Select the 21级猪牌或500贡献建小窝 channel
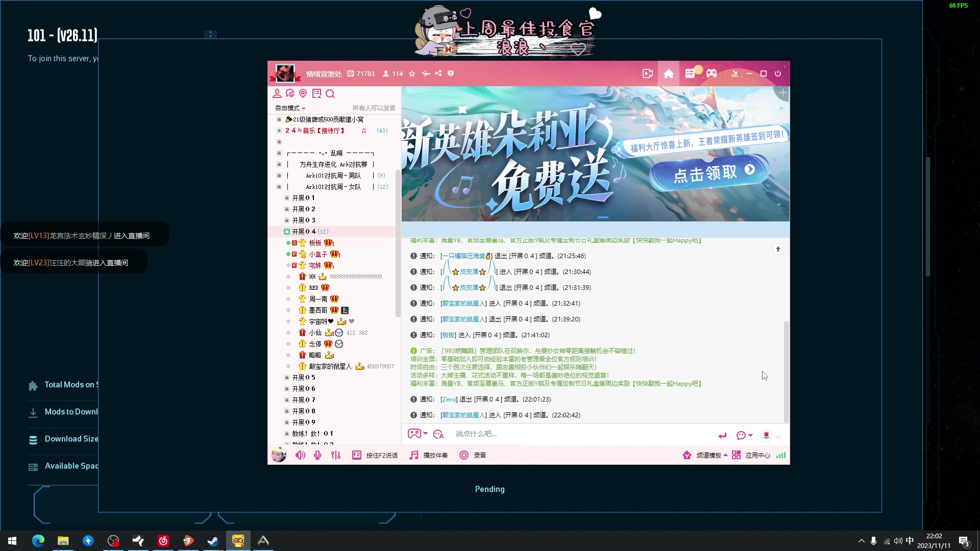The height and width of the screenshot is (551, 980). click(x=328, y=119)
